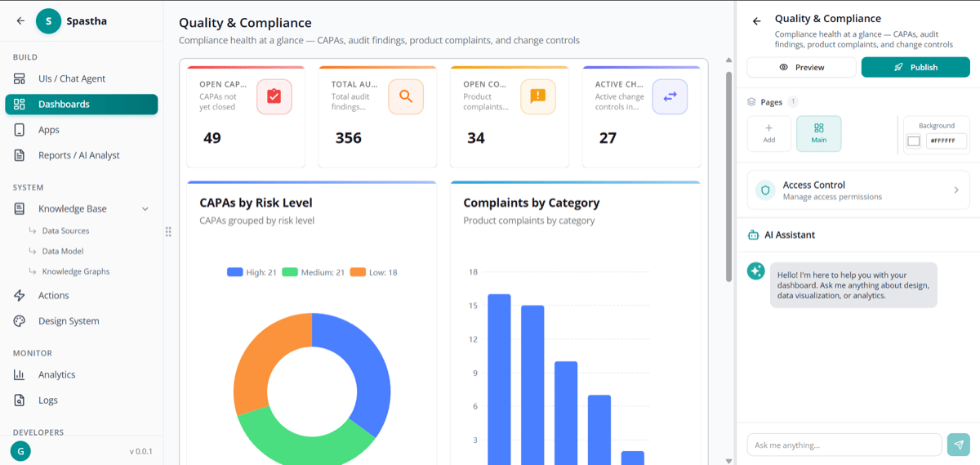Click the Pages layers icon
980x465 pixels.
[752, 102]
